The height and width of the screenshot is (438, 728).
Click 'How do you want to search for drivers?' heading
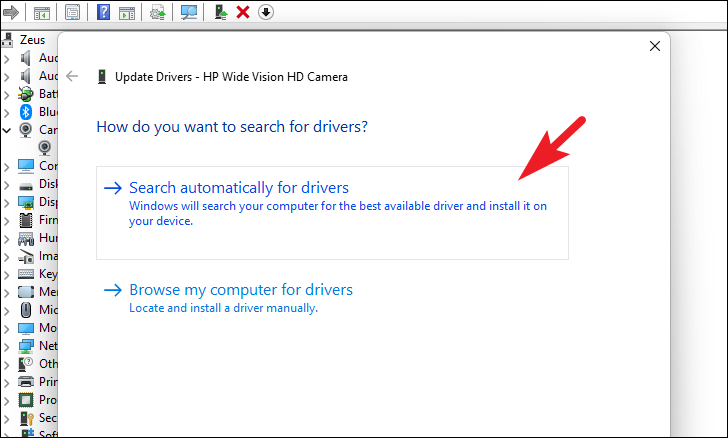pyautogui.click(x=232, y=127)
